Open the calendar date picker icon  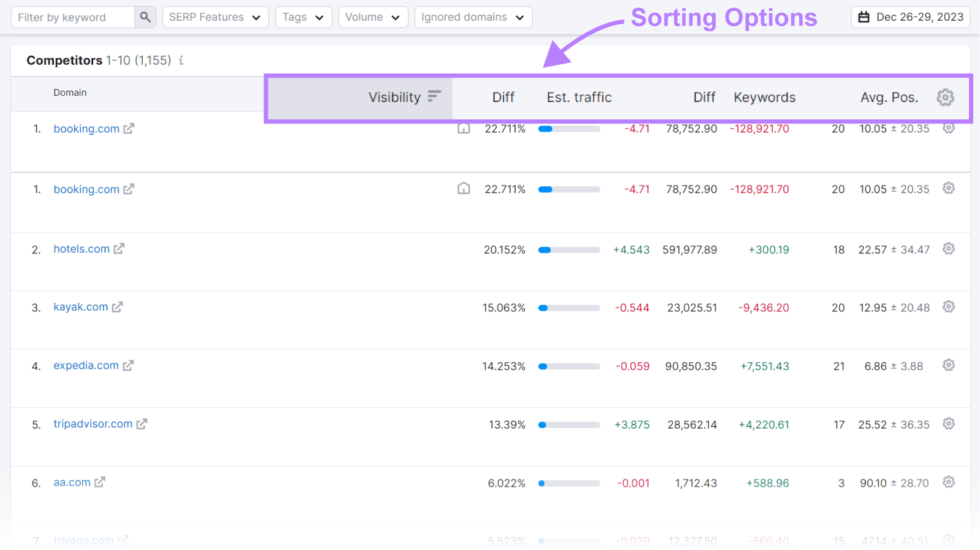(x=864, y=17)
